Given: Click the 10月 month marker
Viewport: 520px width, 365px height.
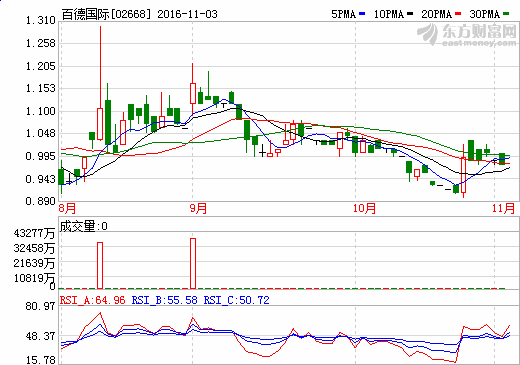Looking at the screenshot, I should pyautogui.click(x=364, y=209).
